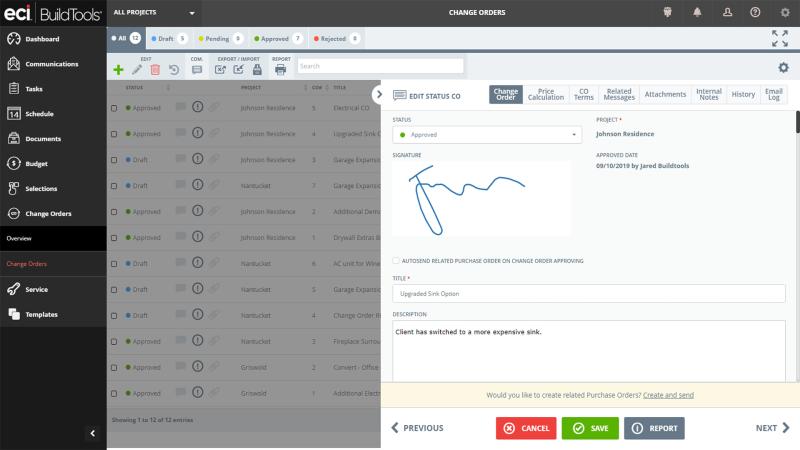Click info icon on Electrical CO row

pyautogui.click(x=197, y=107)
